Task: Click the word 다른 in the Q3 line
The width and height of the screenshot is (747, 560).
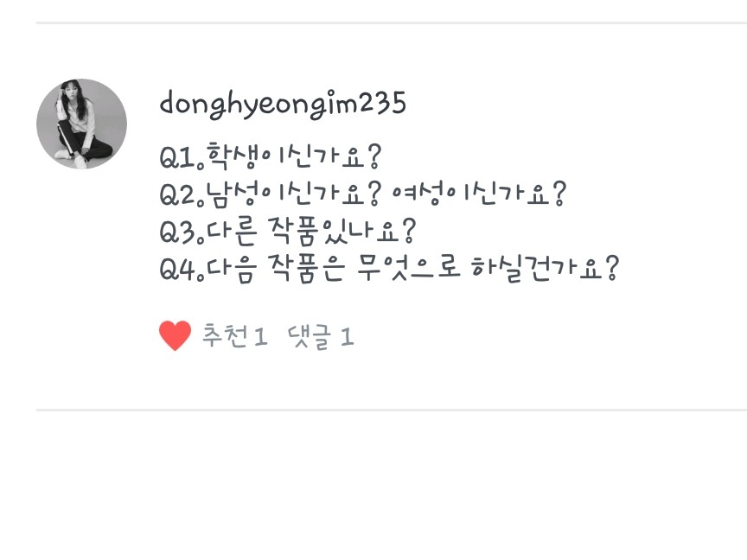Action: (x=233, y=232)
